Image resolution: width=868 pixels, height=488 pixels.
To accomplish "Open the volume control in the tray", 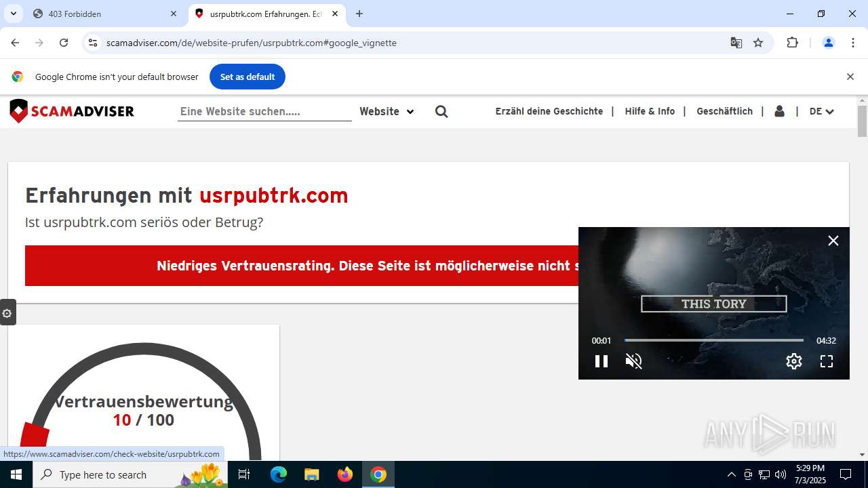I will [x=781, y=474].
